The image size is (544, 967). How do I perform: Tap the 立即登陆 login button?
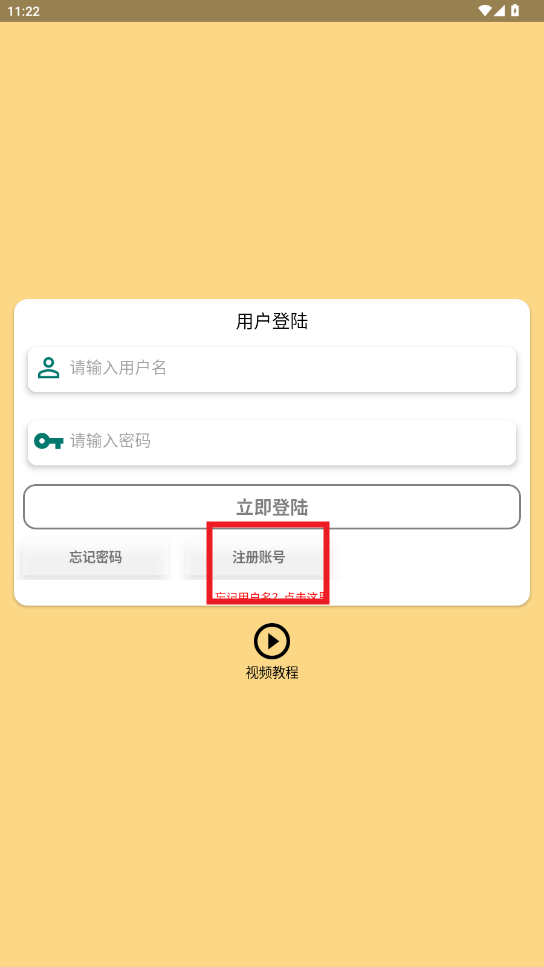pyautogui.click(x=271, y=507)
